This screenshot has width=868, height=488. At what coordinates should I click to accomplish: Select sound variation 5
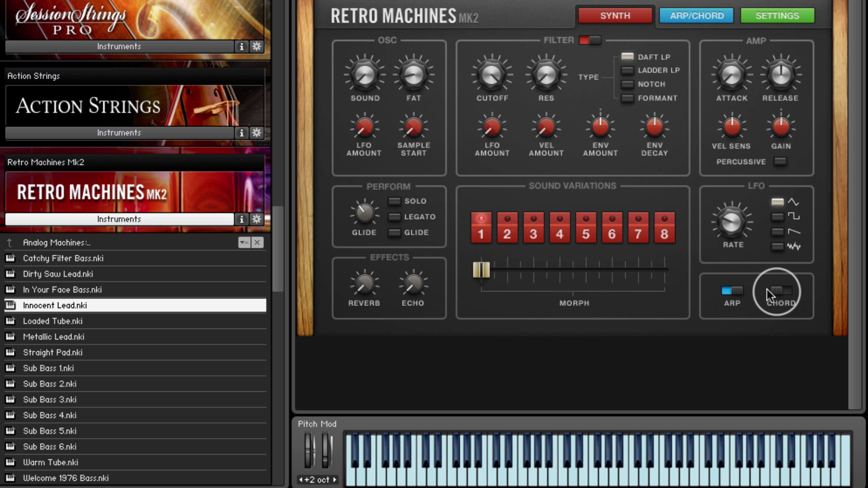tap(586, 228)
